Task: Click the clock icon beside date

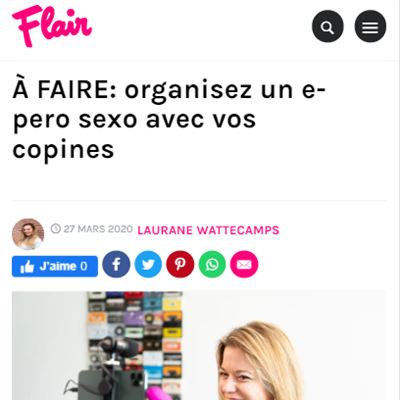Action: coord(56,229)
